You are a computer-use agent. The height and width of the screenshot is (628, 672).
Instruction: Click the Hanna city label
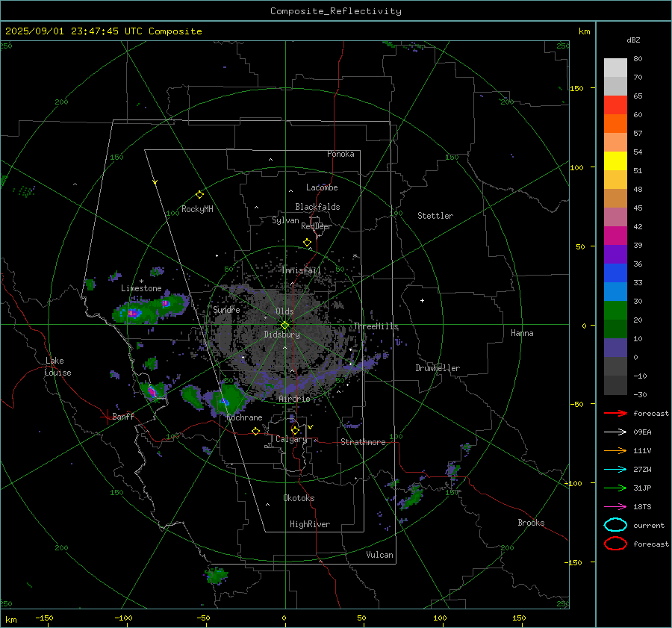pyautogui.click(x=522, y=333)
